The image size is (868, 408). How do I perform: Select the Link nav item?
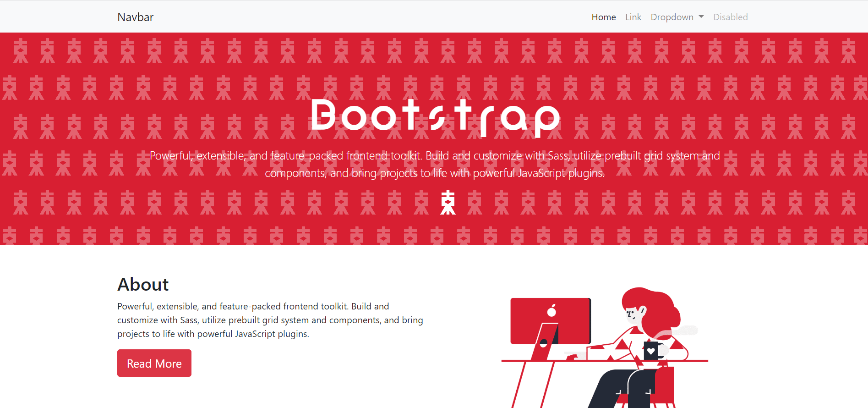633,17
